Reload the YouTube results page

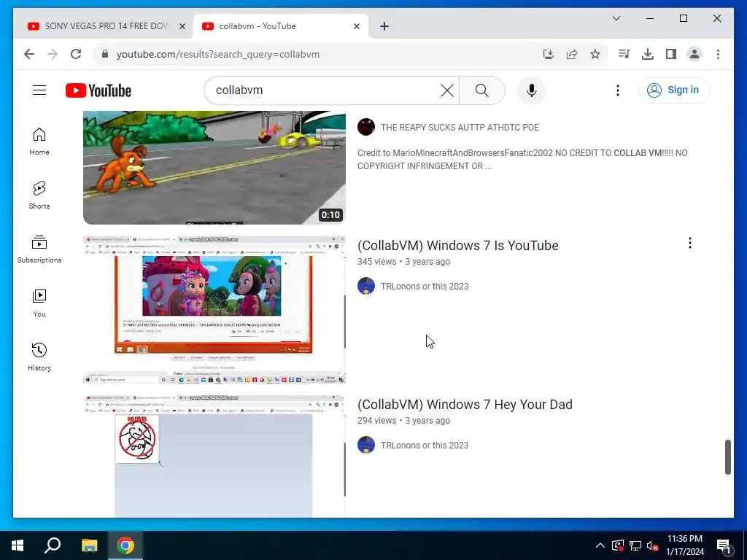click(x=76, y=54)
